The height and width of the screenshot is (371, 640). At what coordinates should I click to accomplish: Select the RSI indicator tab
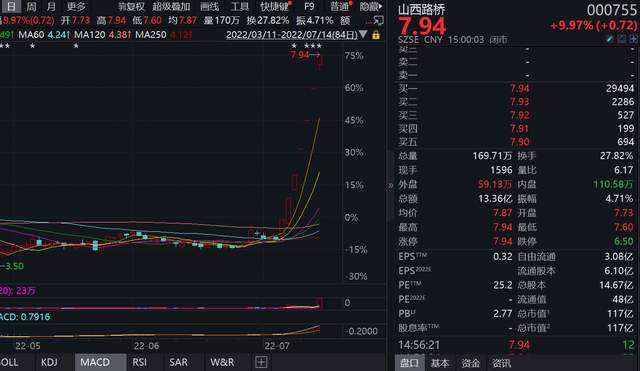139,362
